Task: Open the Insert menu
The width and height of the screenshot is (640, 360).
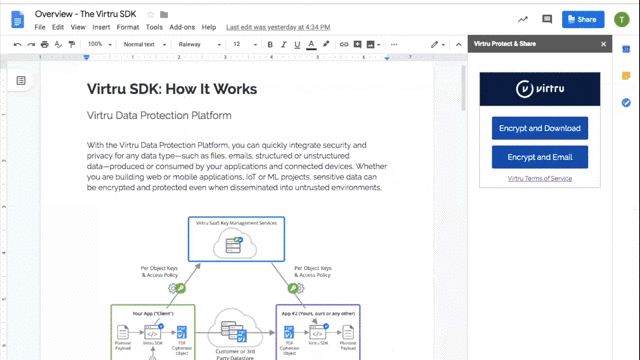Action: tap(101, 27)
